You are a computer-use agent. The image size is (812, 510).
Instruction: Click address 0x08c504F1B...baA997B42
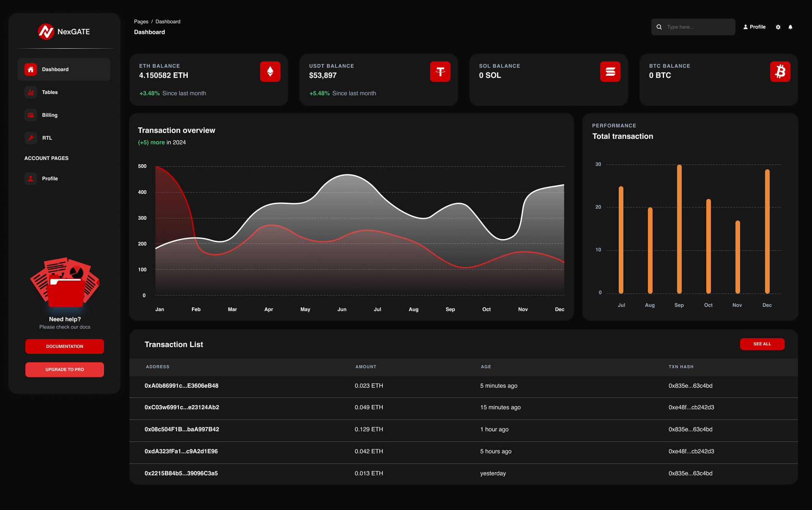click(x=182, y=429)
